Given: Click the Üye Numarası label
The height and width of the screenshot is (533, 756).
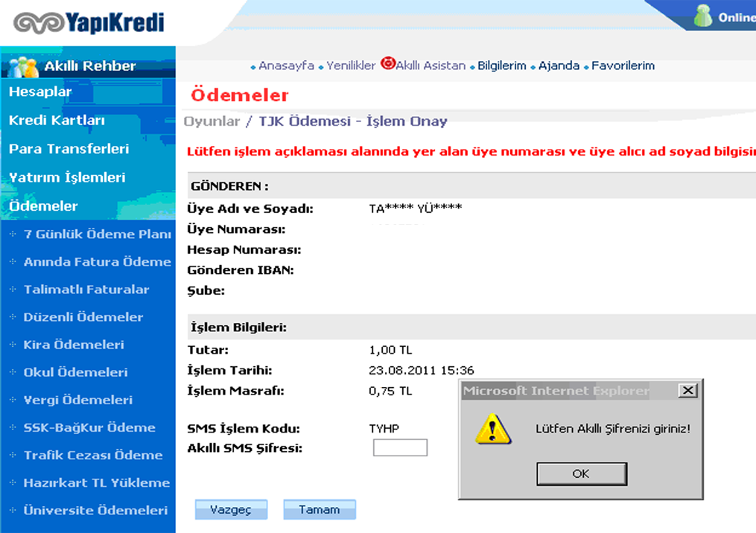Looking at the screenshot, I should 236,229.
